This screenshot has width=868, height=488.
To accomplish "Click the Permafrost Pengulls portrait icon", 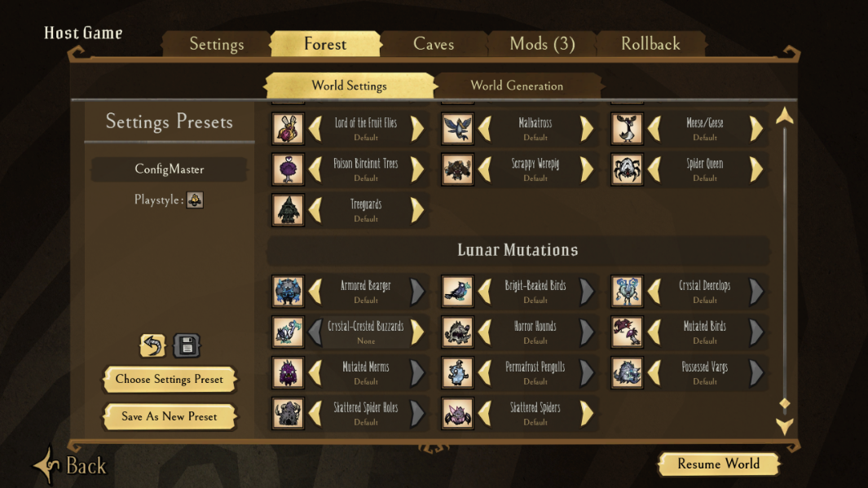I will click(457, 372).
